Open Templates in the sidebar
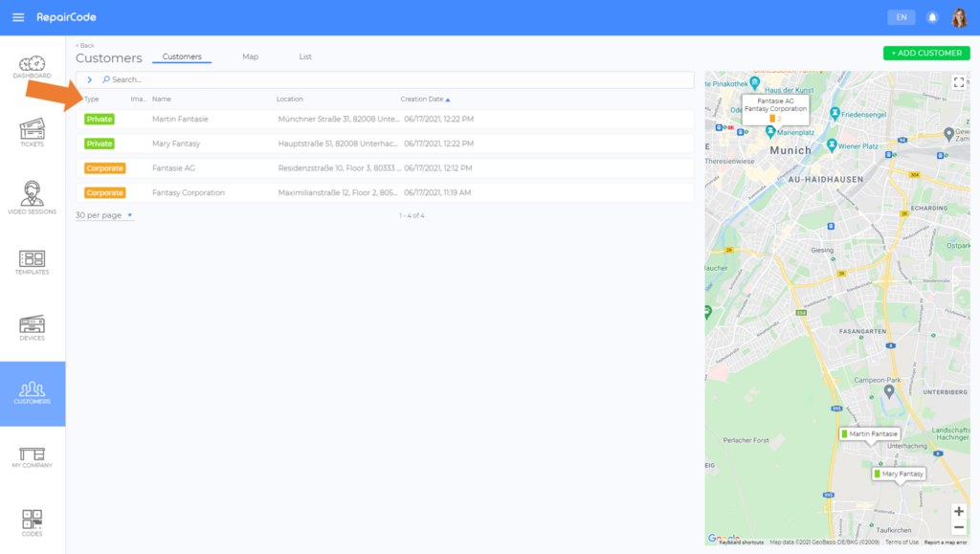Image resolution: width=980 pixels, height=554 pixels. [32, 262]
